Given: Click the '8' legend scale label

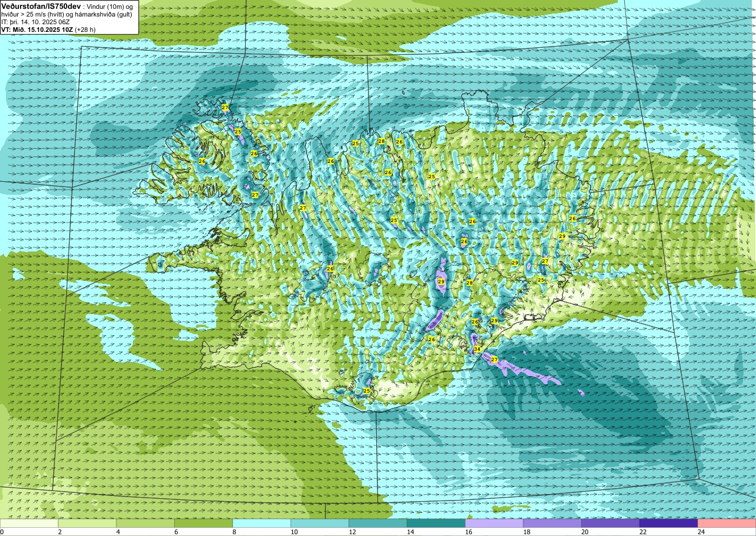Looking at the screenshot, I should point(234,532).
